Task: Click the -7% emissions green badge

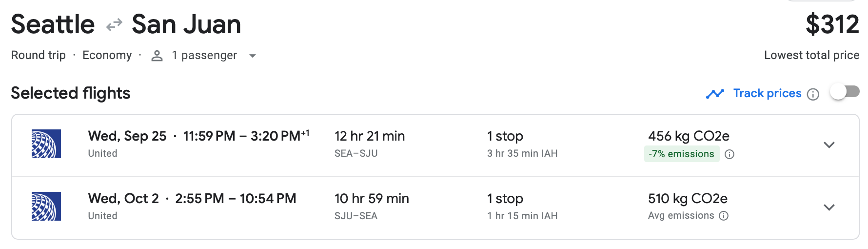Action: coord(681,154)
